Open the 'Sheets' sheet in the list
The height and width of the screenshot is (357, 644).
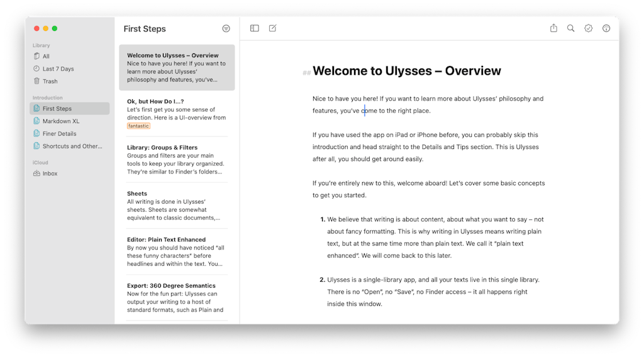[x=177, y=205]
